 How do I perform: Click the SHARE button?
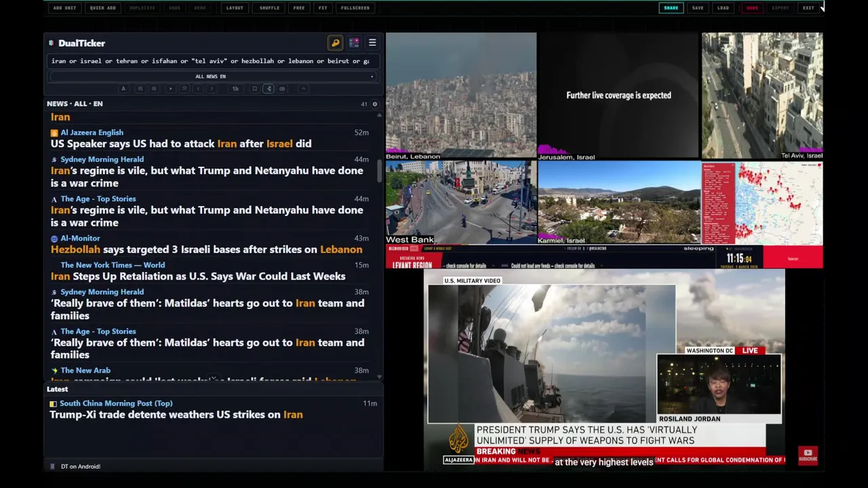pyautogui.click(x=671, y=7)
